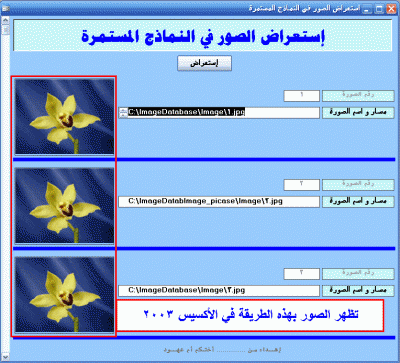The image size is (400, 363).
Task: Click the path field containing Image_picase\Image\٢.jpg
Action: pos(219,202)
